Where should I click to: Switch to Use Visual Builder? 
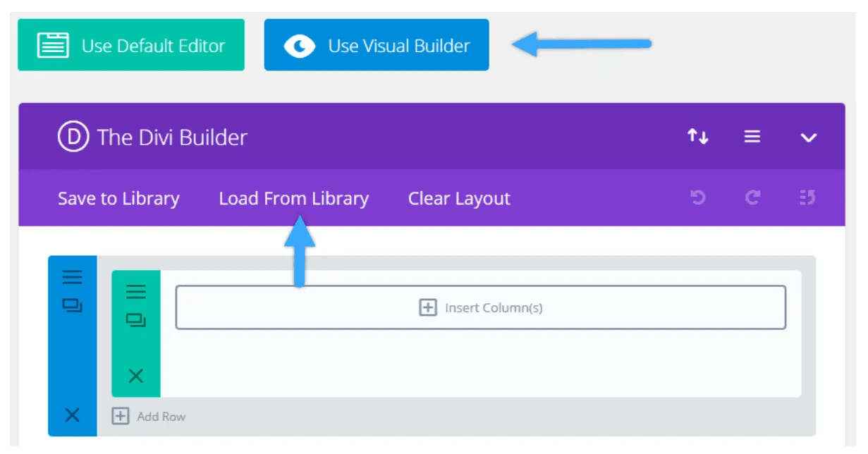point(377,45)
